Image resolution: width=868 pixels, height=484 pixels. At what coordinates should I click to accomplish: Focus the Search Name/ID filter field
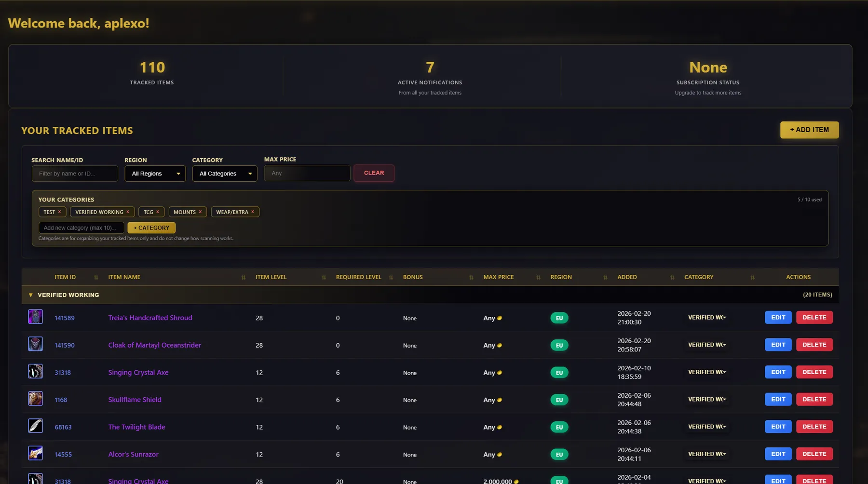click(75, 174)
